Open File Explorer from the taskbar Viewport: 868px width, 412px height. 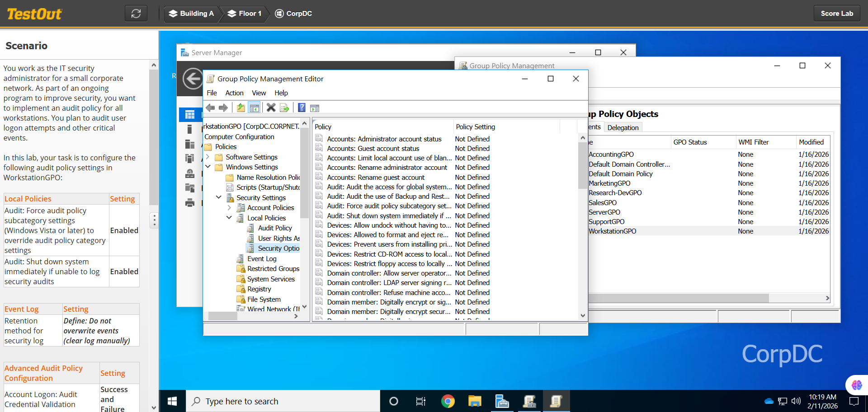475,401
